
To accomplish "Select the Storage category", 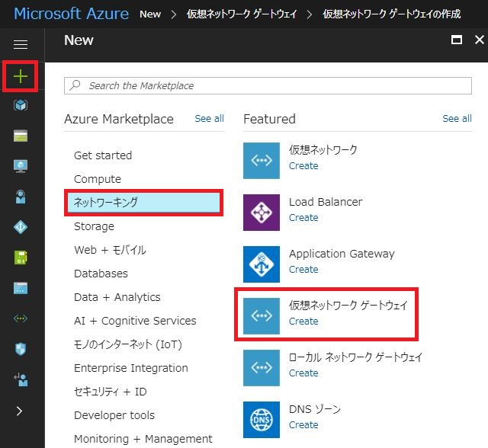I will (94, 226).
